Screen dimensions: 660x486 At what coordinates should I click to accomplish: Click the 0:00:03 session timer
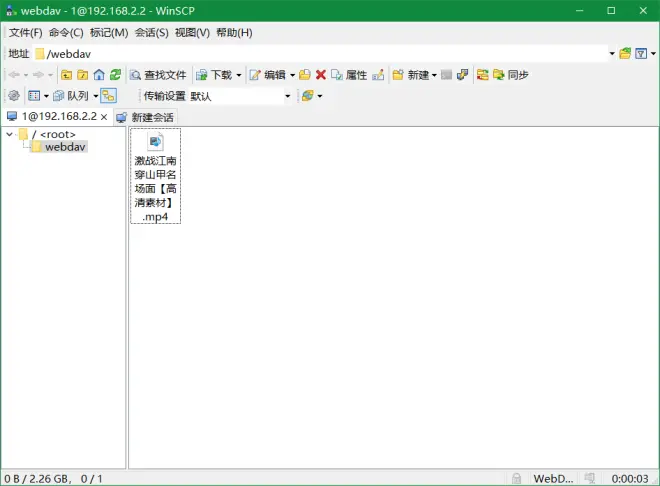pos(630,478)
